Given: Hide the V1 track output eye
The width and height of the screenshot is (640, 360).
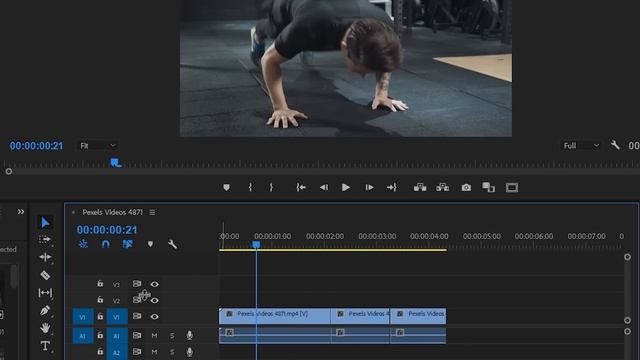Looking at the screenshot, I should coord(154,316).
